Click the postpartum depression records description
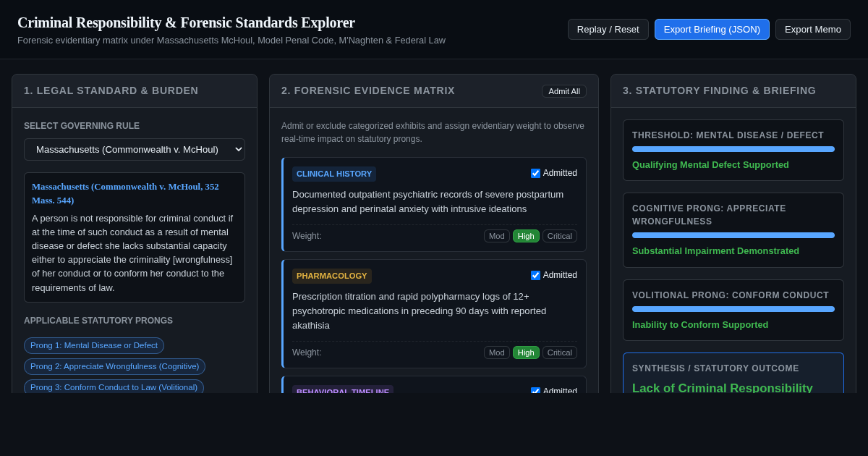Screen dimensions: 868x456 tap(427, 202)
